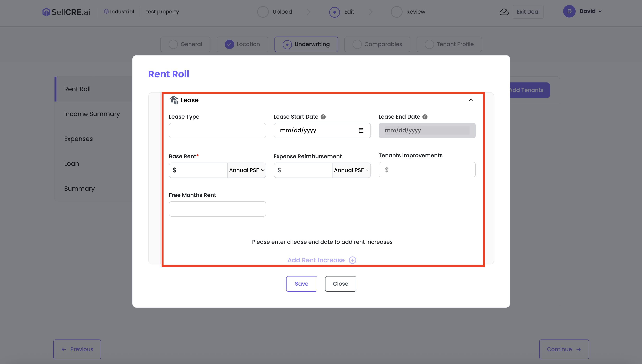Image resolution: width=642 pixels, height=364 pixels.
Task: Select the General section radio
Action: click(x=173, y=44)
